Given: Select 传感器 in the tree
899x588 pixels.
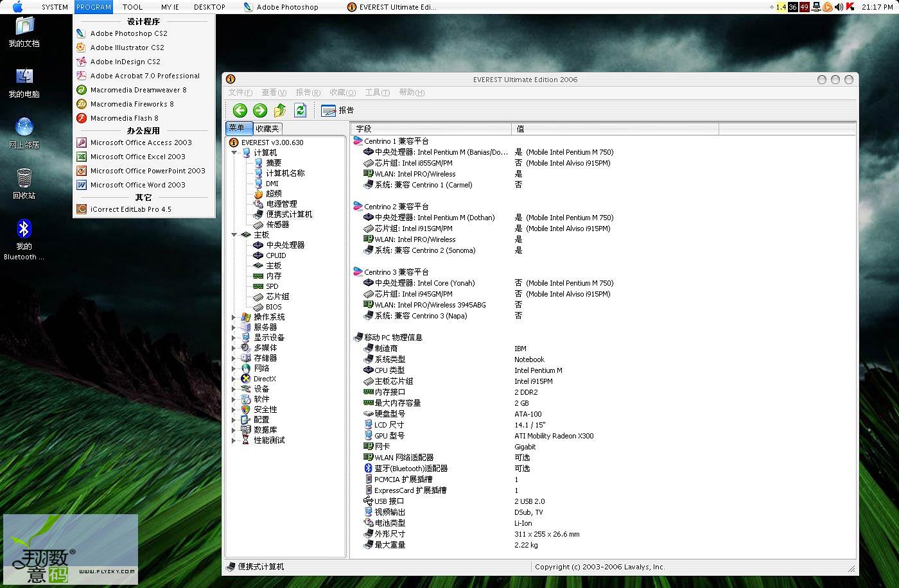Looking at the screenshot, I should click(x=278, y=225).
